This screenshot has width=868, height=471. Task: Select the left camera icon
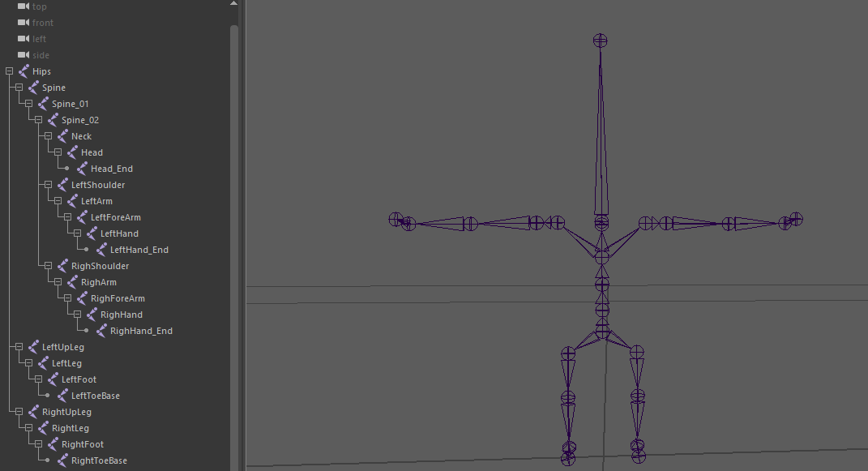point(24,39)
